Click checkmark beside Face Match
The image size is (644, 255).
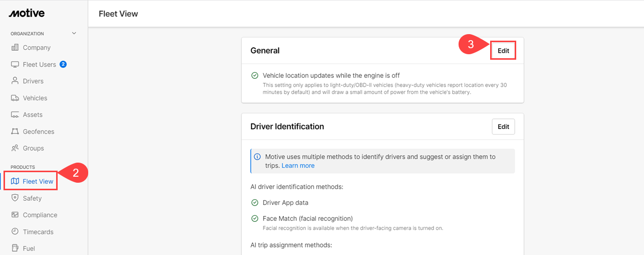(x=255, y=219)
